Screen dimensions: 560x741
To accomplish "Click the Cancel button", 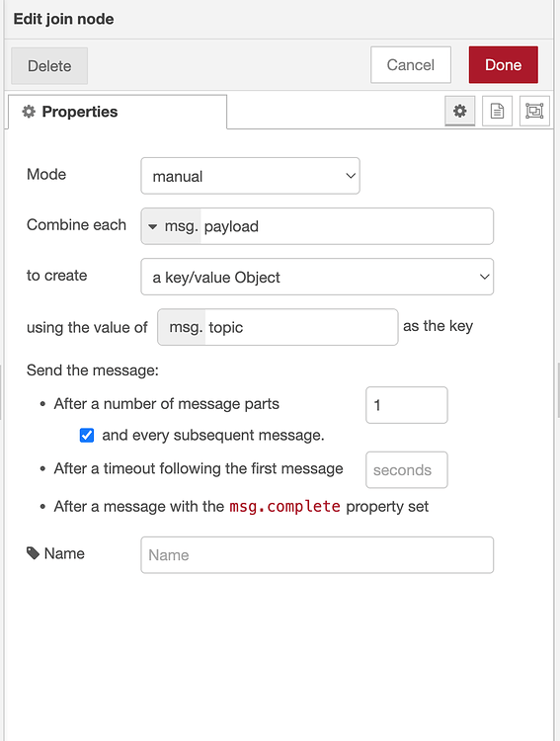I will point(411,65).
